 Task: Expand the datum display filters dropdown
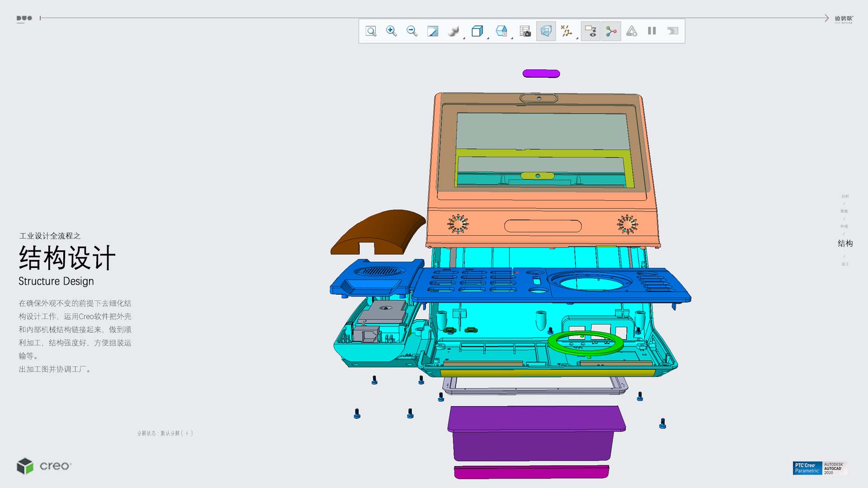tap(577, 38)
